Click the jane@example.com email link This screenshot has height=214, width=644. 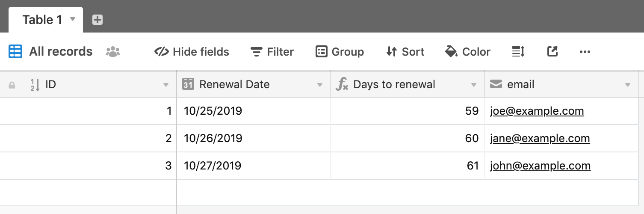pos(540,139)
